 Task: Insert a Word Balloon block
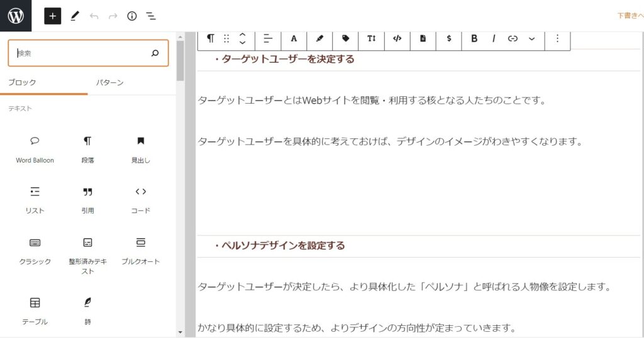[35, 150]
